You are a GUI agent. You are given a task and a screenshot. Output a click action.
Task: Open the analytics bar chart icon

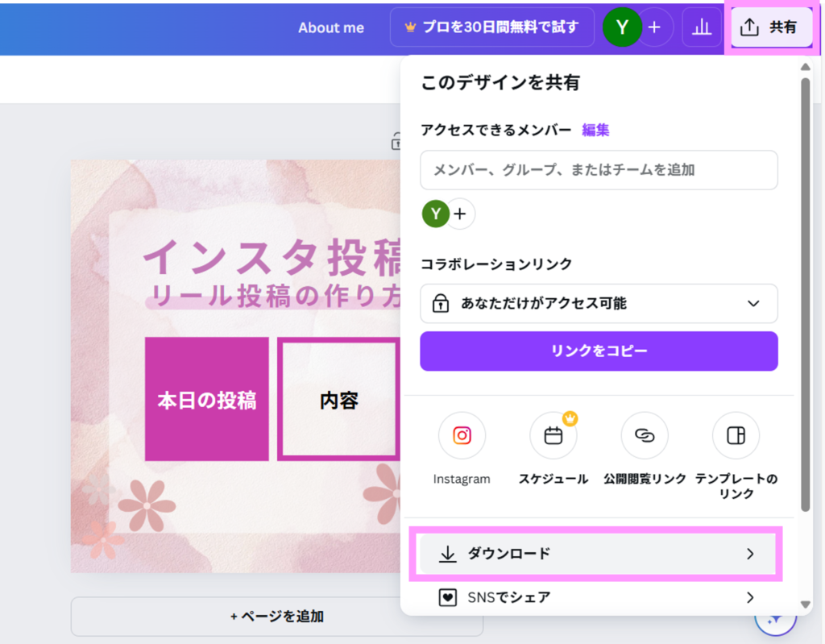702,27
